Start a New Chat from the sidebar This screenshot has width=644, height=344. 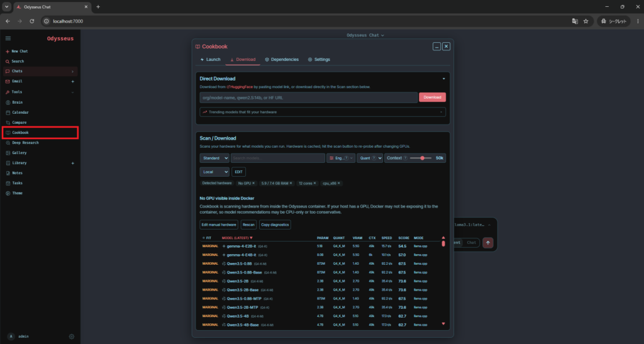[x=16, y=52]
